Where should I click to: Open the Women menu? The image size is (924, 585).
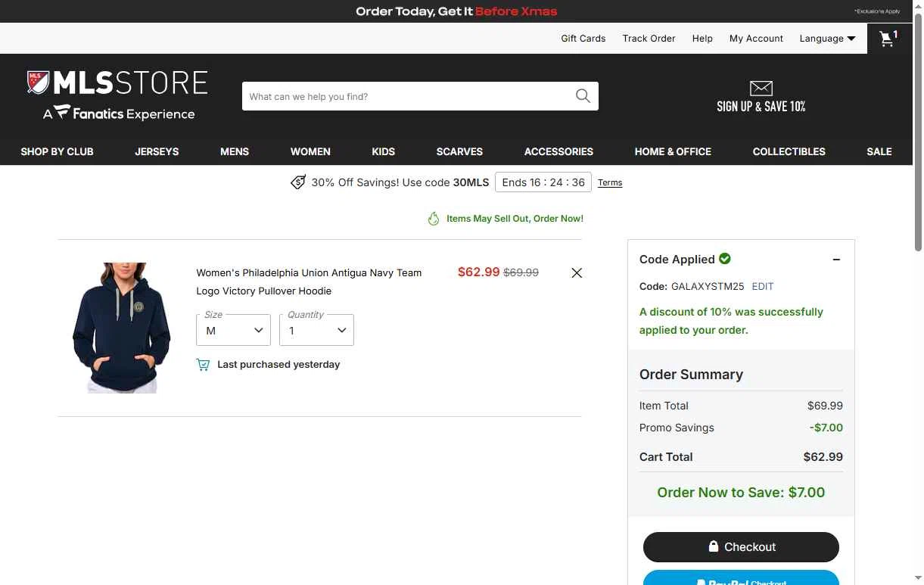pyautogui.click(x=310, y=151)
